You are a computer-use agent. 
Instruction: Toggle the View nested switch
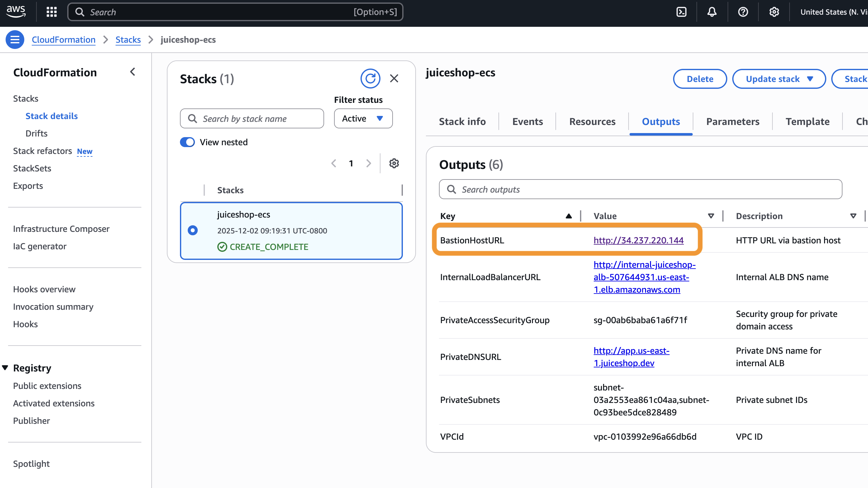point(187,142)
